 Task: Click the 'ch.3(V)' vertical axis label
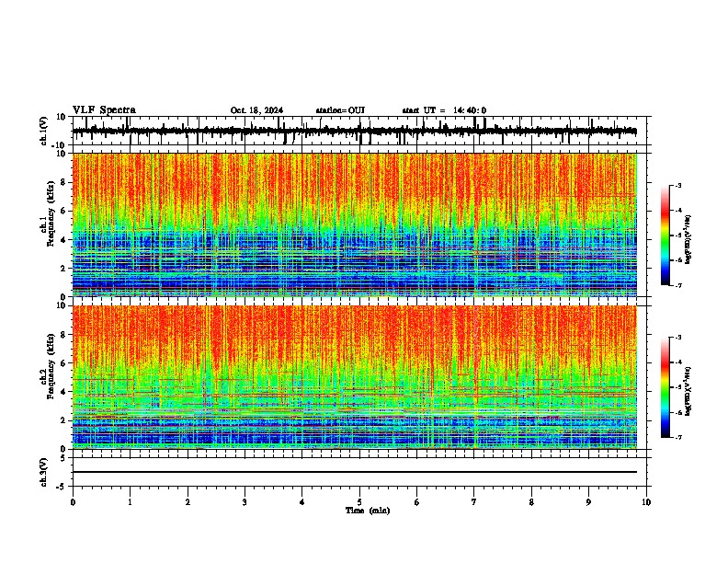43,472
